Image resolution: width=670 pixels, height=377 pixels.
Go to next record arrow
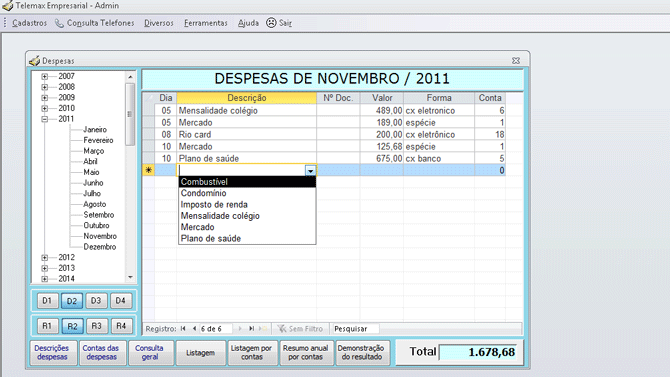(240, 329)
